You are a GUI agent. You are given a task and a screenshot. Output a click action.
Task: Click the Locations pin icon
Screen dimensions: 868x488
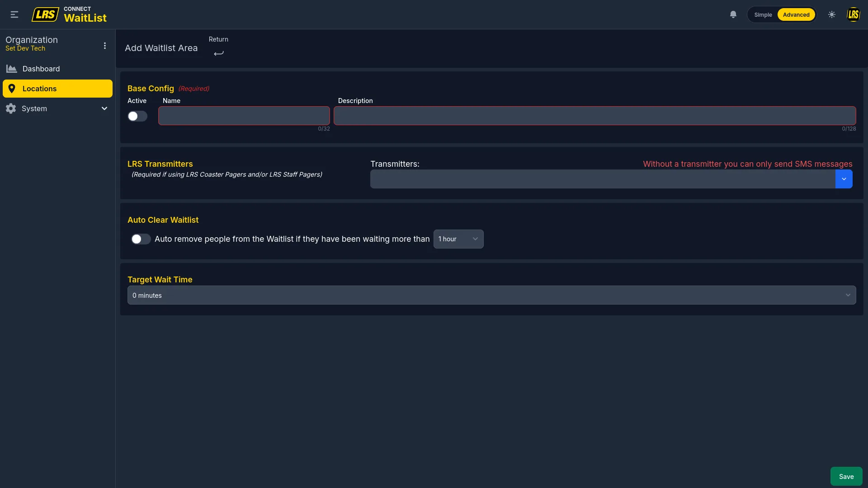tap(12, 89)
